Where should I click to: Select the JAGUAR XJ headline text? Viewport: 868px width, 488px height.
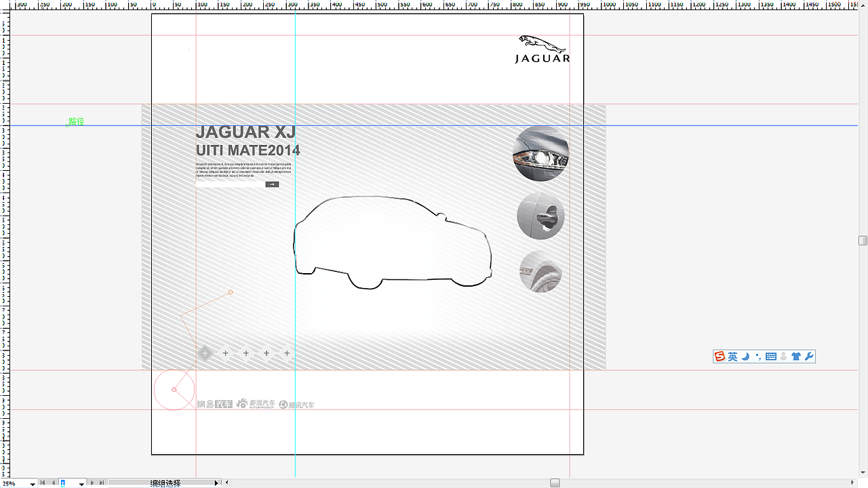click(x=245, y=132)
